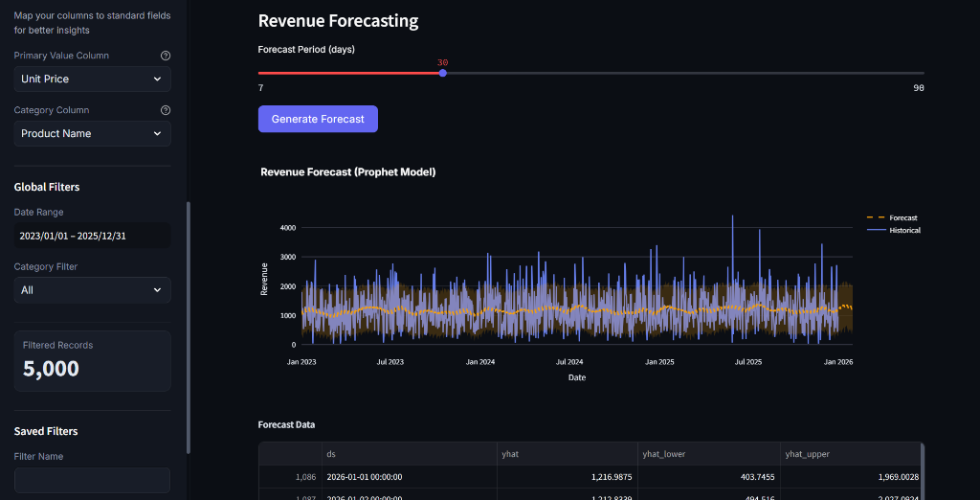
Task: Click the yhat_lower column header
Action: click(709, 454)
